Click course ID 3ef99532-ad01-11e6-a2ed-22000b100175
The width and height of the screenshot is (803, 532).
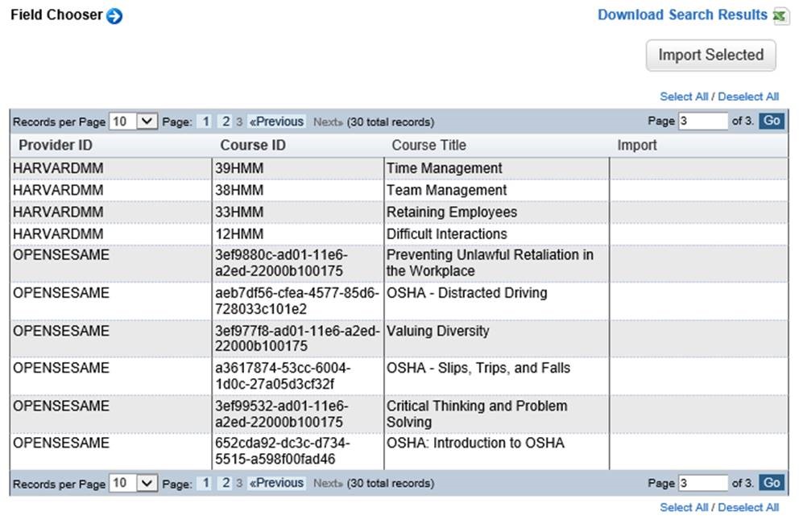(282, 414)
